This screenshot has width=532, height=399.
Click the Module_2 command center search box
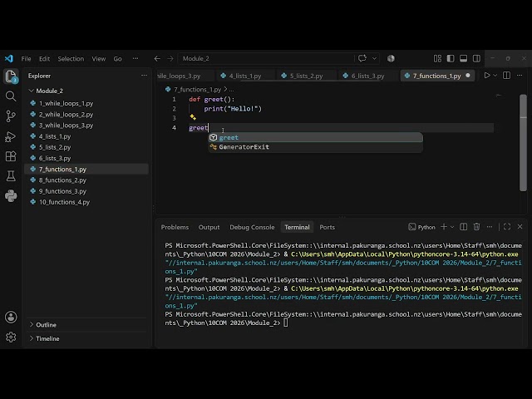tap(266, 59)
